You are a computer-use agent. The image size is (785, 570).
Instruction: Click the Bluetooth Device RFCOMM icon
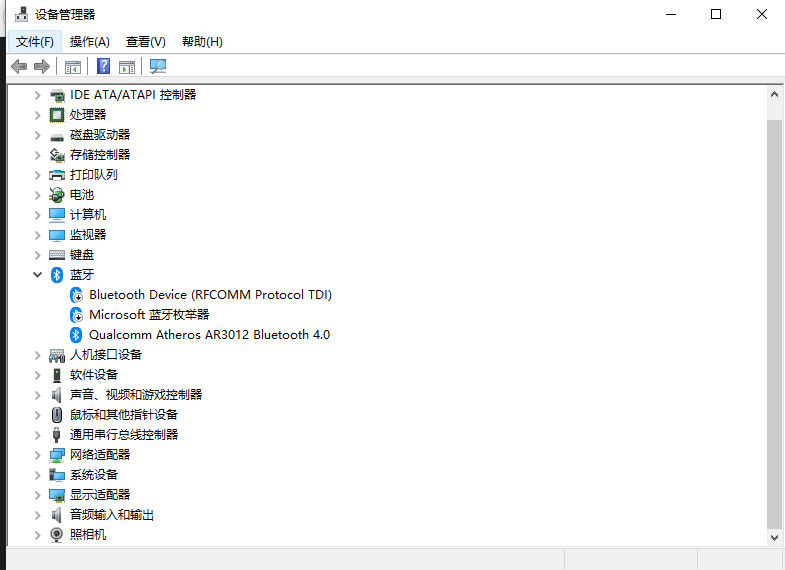click(x=76, y=295)
